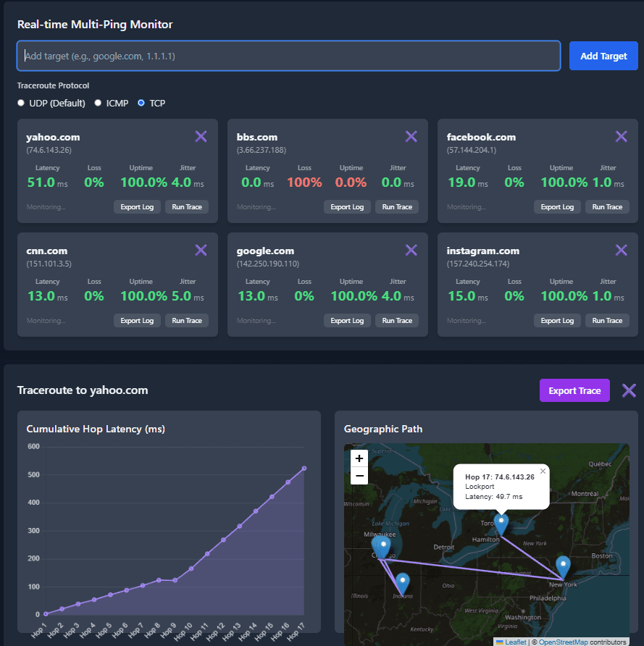
Task: Close the traceroute to yahoo.com panel
Action: click(x=628, y=390)
